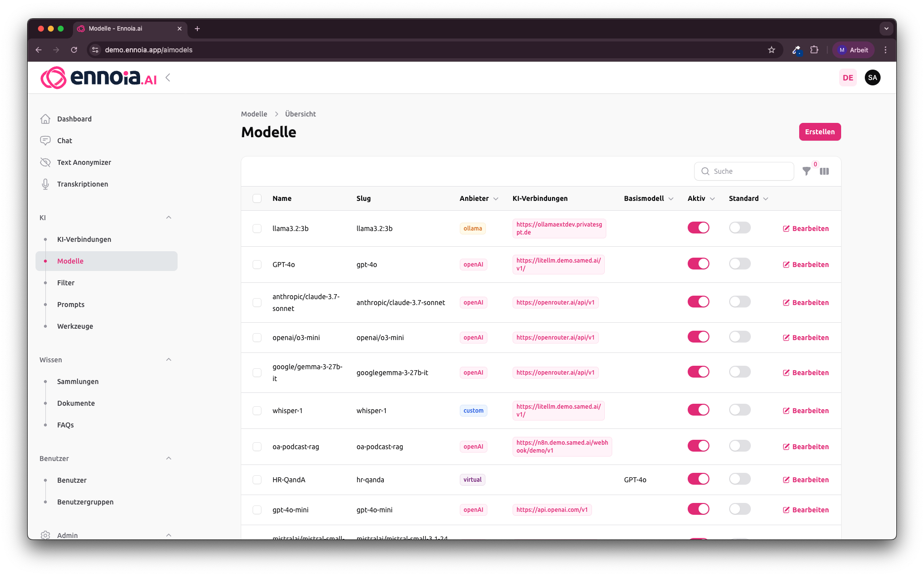Click the SA user avatar
The image size is (924, 576).
click(x=873, y=77)
